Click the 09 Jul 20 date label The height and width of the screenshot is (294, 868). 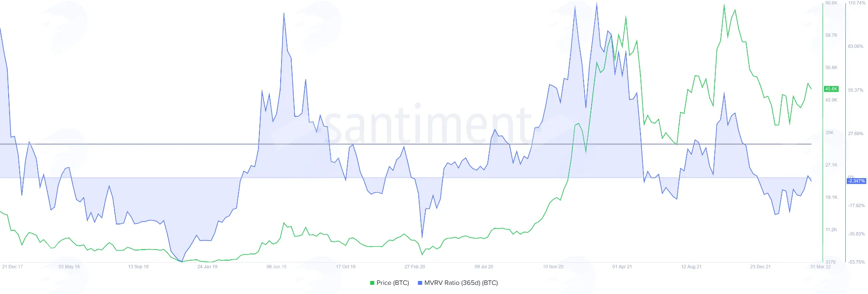click(x=484, y=266)
